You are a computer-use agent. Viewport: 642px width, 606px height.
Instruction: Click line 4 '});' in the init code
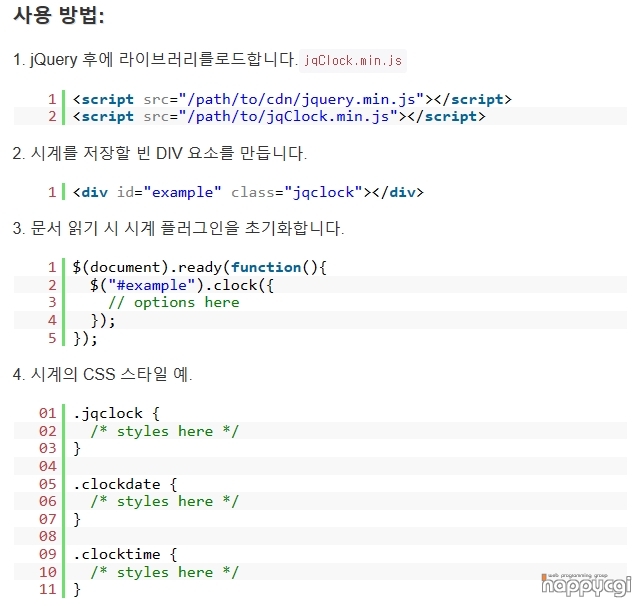click(103, 320)
